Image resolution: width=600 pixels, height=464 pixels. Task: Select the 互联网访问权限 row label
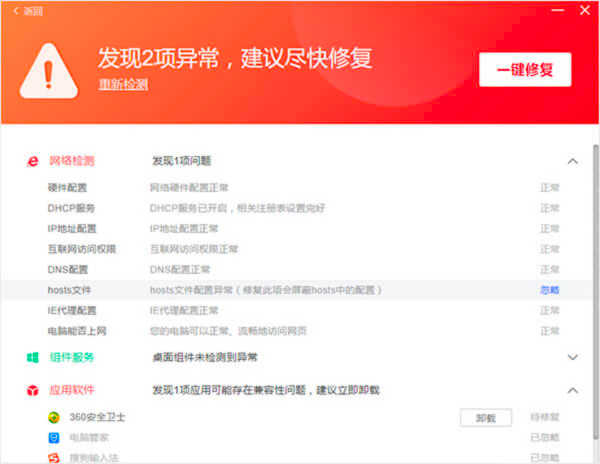82,249
